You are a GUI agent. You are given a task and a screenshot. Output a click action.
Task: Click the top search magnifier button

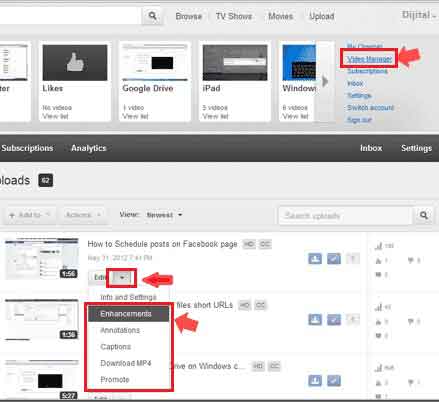tap(153, 16)
